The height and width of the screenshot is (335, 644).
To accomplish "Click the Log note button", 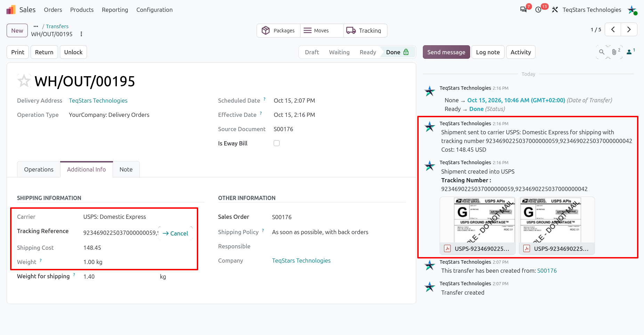I will 488,52.
